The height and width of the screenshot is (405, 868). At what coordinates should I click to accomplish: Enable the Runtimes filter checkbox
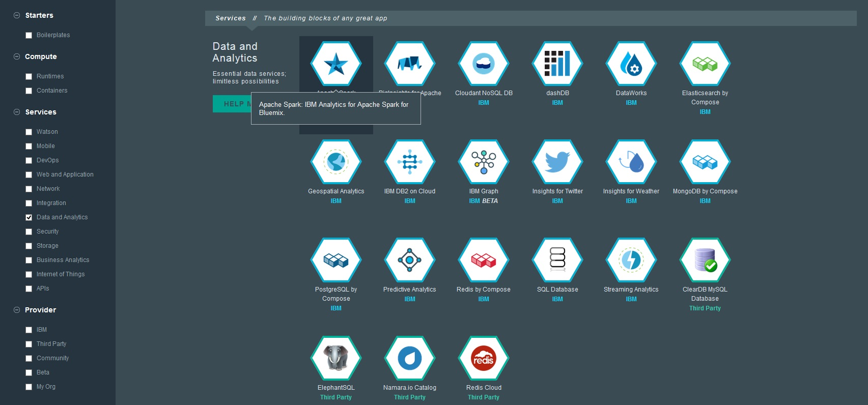click(x=29, y=77)
